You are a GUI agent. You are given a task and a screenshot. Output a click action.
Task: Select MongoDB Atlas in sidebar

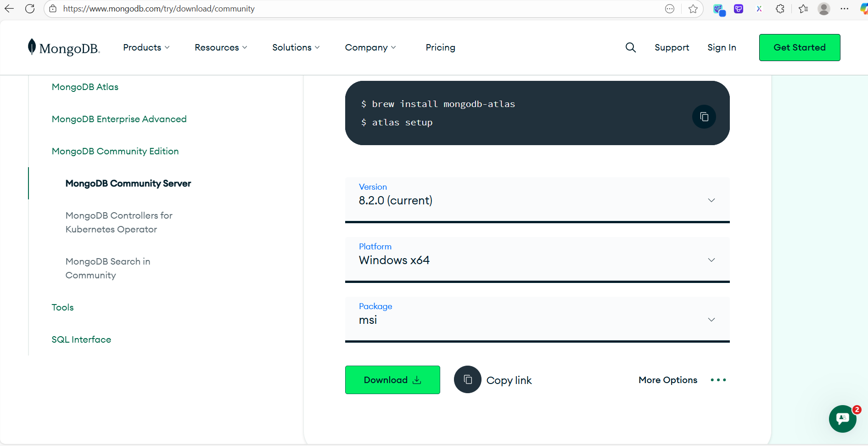pyautogui.click(x=85, y=87)
